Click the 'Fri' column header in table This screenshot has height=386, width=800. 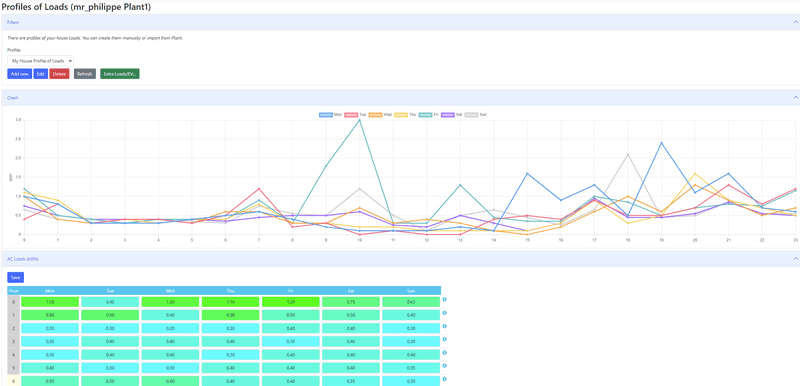291,291
